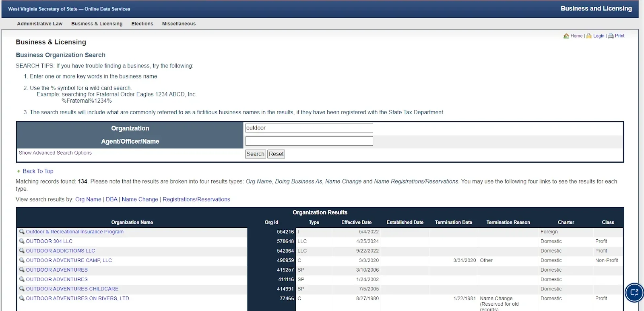Screen dimensions: 644x311
Task: Open OUTDOOR ADVENTURES record effective 3/10/2006
Action: pyautogui.click(x=57, y=270)
